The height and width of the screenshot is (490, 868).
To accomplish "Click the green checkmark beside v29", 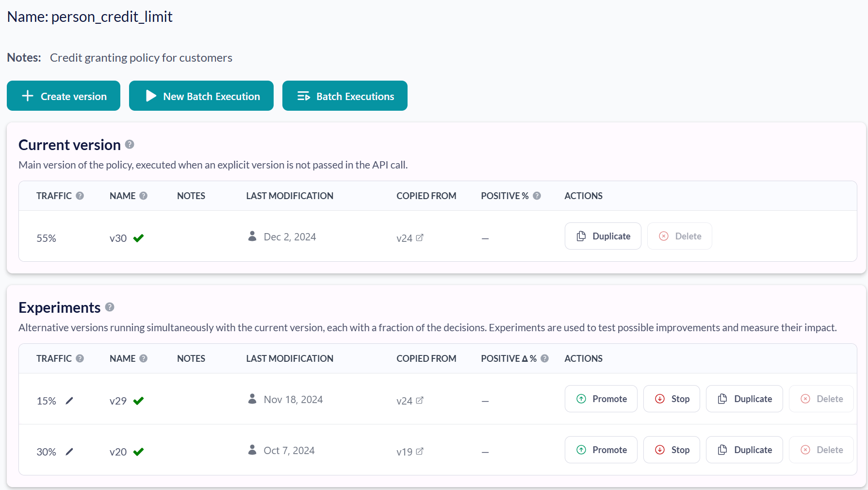I will [138, 401].
